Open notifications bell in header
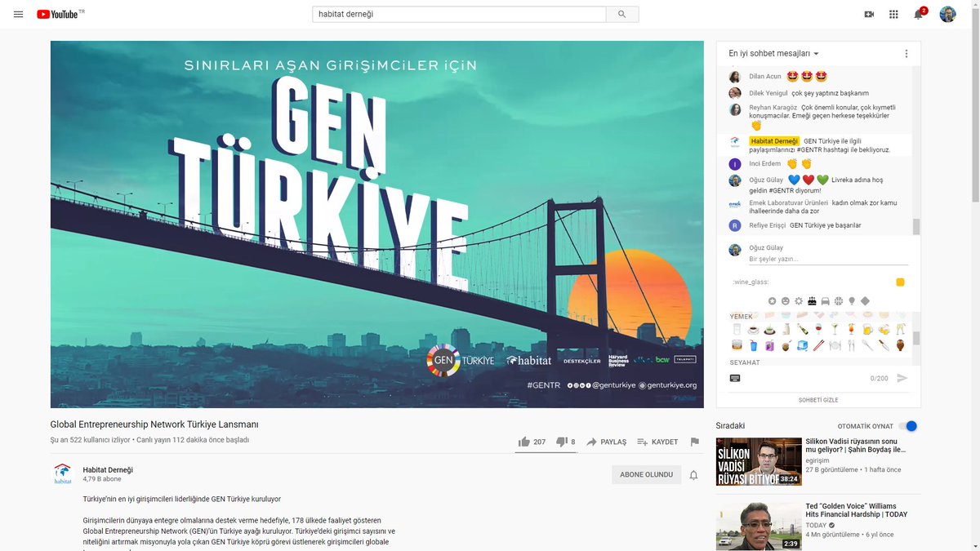 click(918, 14)
